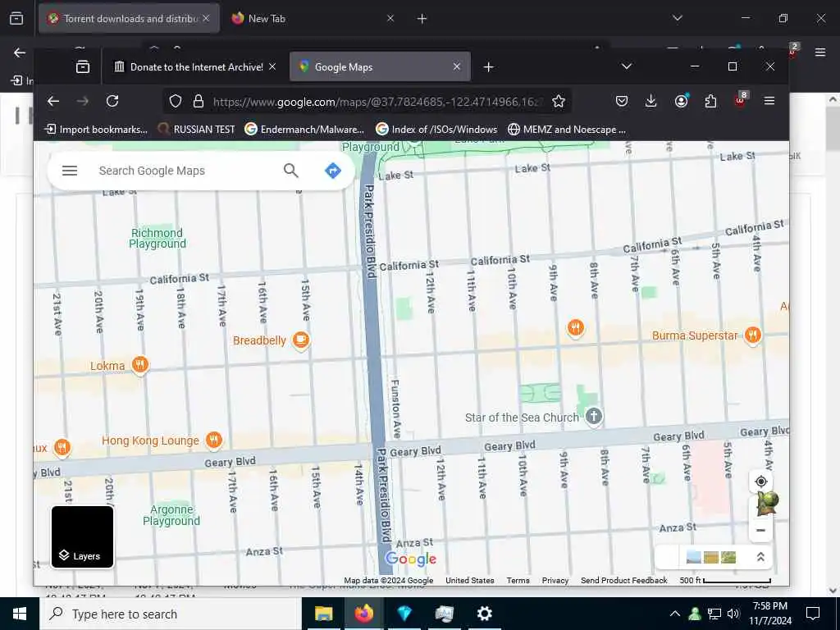Bookmark this page with the star icon
840x630 pixels.
point(558,101)
